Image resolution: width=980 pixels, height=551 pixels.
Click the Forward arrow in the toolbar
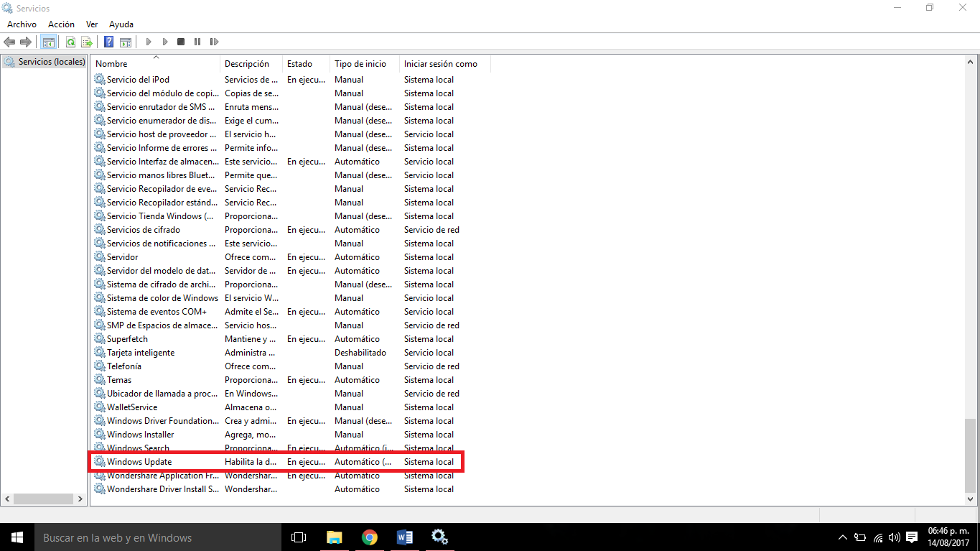[26, 42]
